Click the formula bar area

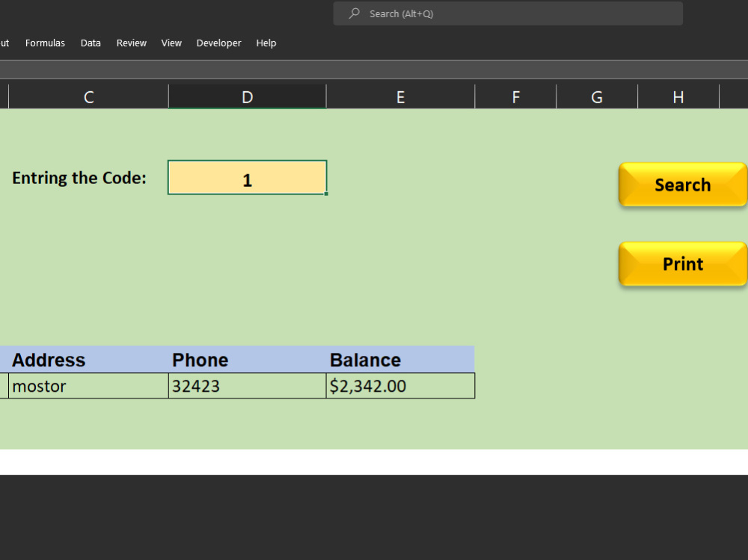tap(374, 70)
